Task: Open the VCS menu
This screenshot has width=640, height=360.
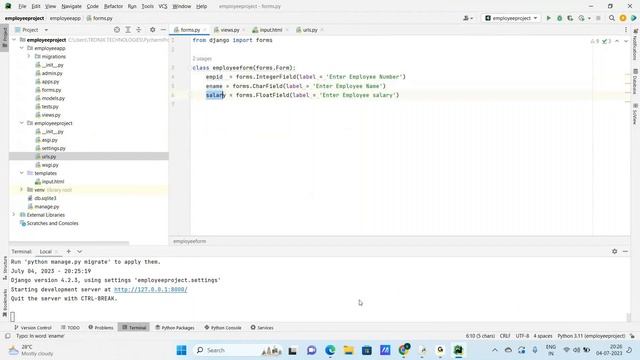Action: click(x=162, y=6)
